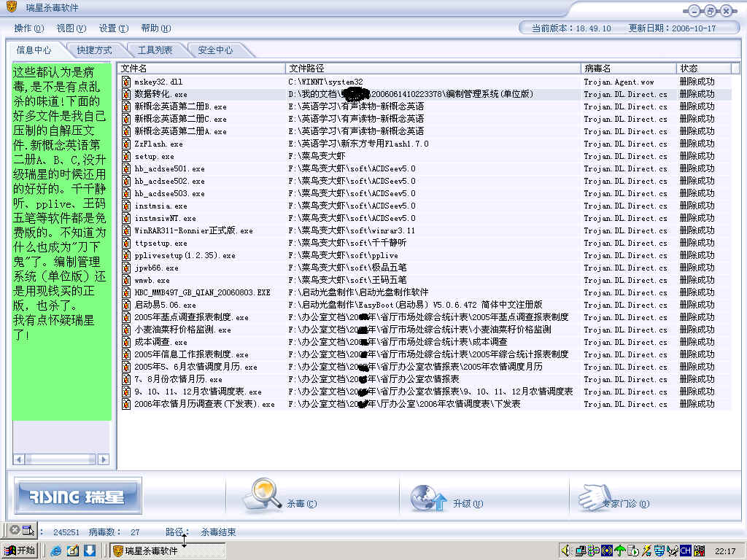Open the 操作(O) menu
The width and height of the screenshot is (747, 560).
pyautogui.click(x=28, y=28)
